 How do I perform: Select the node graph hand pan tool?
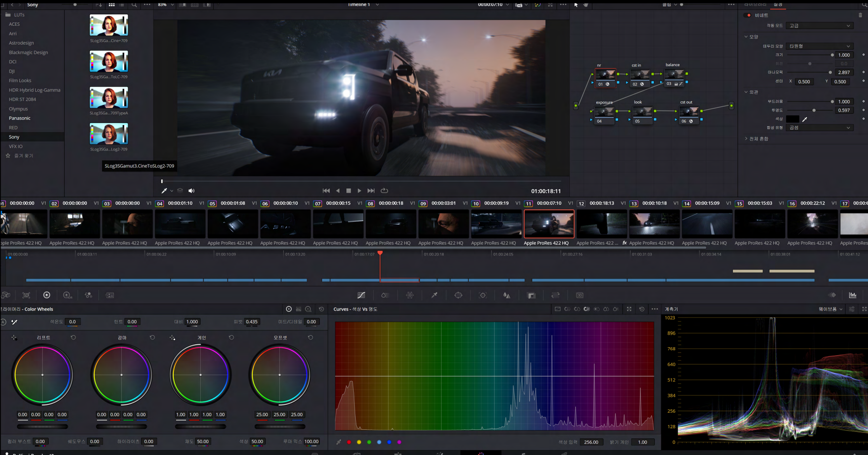click(586, 4)
